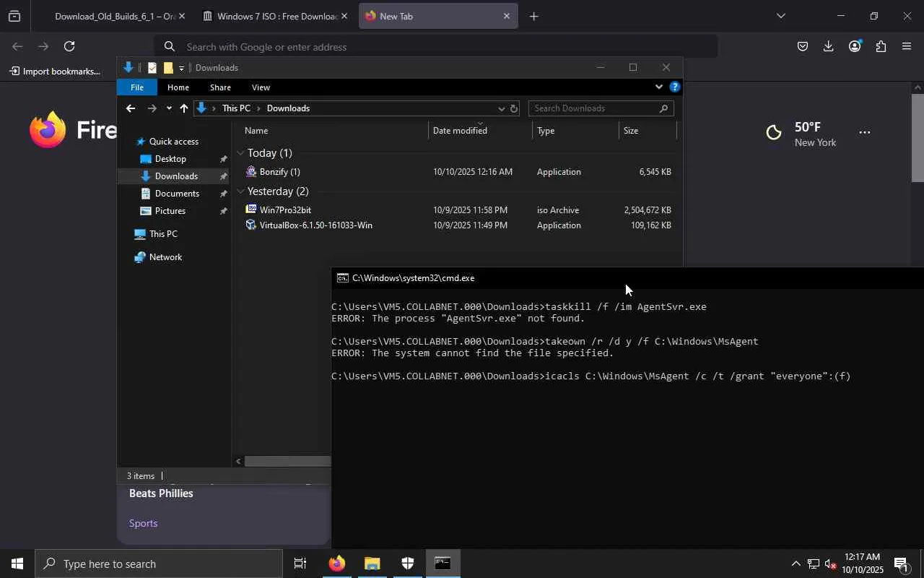Switch to Windows 7 ISO tab
Screen dimensions: 924x578
(275, 16)
